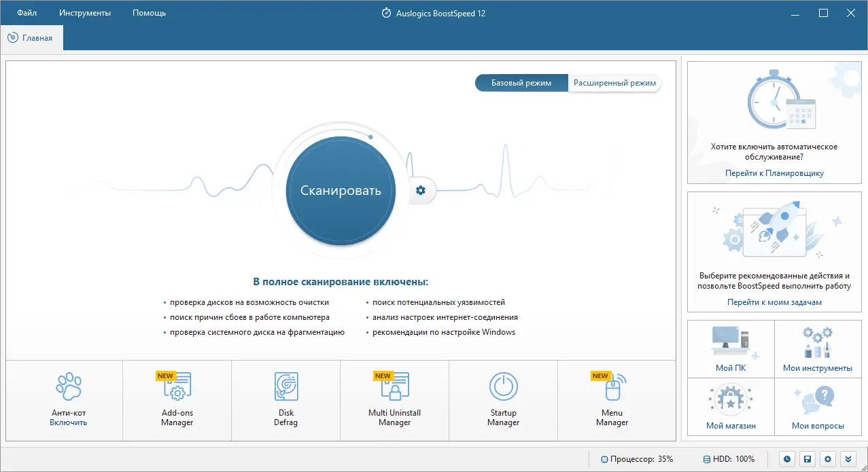Viewport: 868px width, 472px height.
Task: Click 'проверка системного диска на фрагментацию' text
Action: pyautogui.click(x=257, y=332)
